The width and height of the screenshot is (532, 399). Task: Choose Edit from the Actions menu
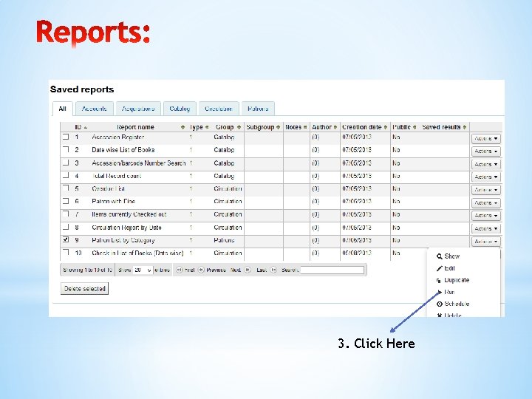[446, 268]
